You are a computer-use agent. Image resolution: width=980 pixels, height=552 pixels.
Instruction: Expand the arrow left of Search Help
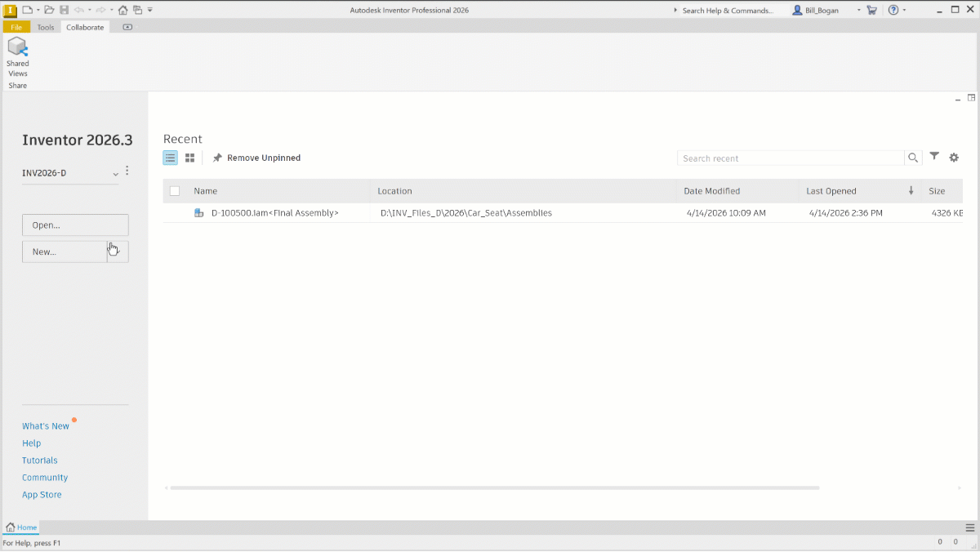(x=675, y=11)
